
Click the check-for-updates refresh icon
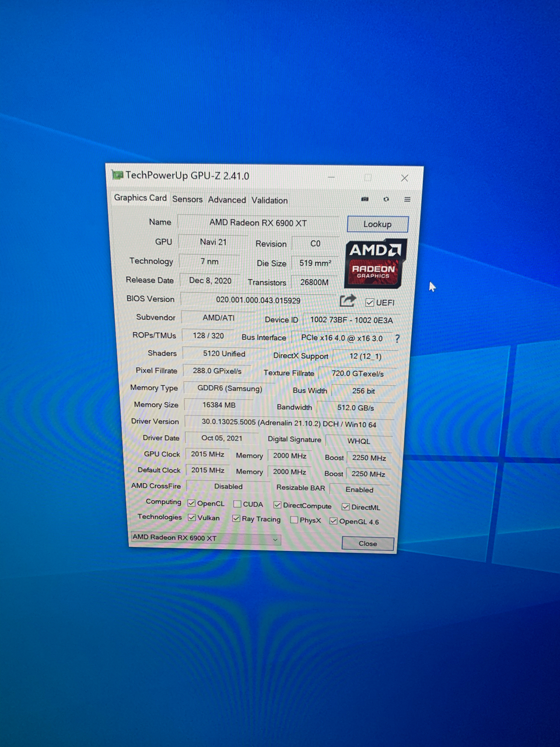click(386, 199)
